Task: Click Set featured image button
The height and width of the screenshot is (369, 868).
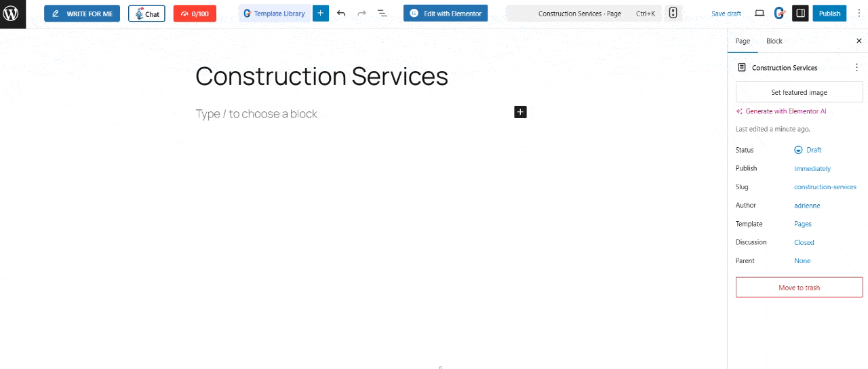Action: pos(799,92)
